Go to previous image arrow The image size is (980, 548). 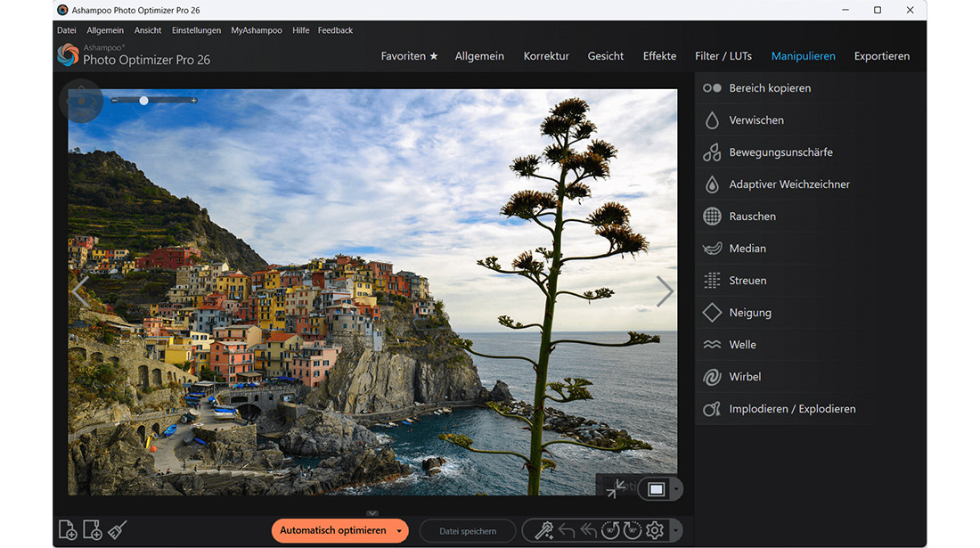click(x=80, y=291)
